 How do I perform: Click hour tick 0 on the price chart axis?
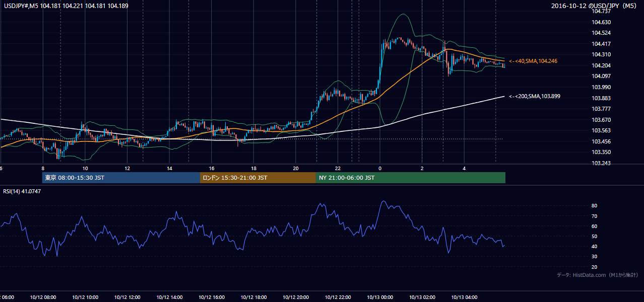pyautogui.click(x=380, y=169)
